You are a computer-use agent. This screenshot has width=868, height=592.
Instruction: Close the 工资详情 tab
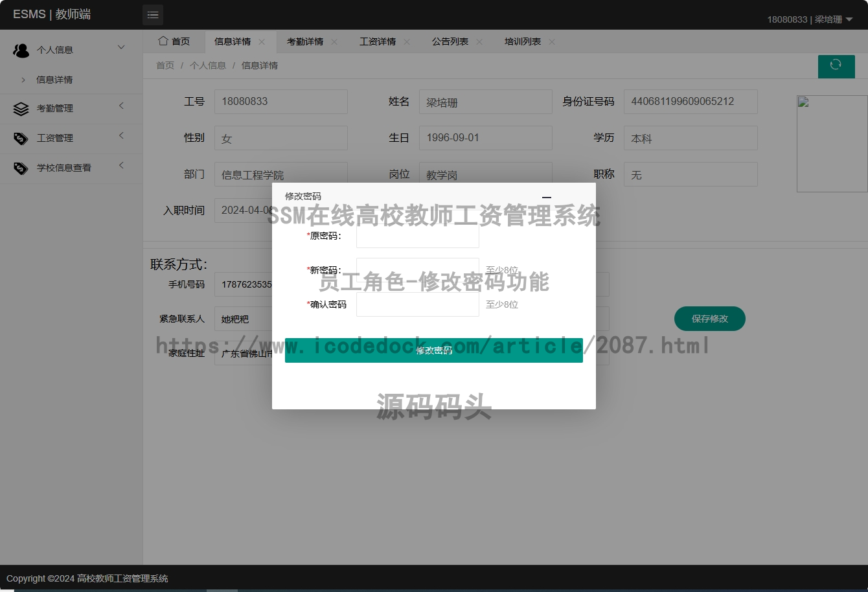click(407, 41)
